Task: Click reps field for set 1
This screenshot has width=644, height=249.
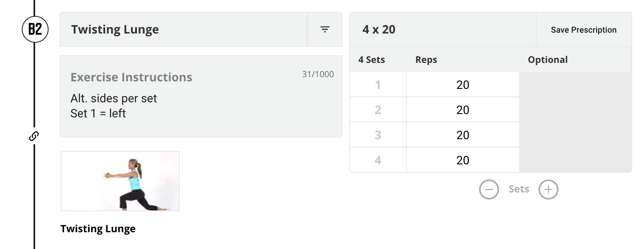Action: (463, 85)
